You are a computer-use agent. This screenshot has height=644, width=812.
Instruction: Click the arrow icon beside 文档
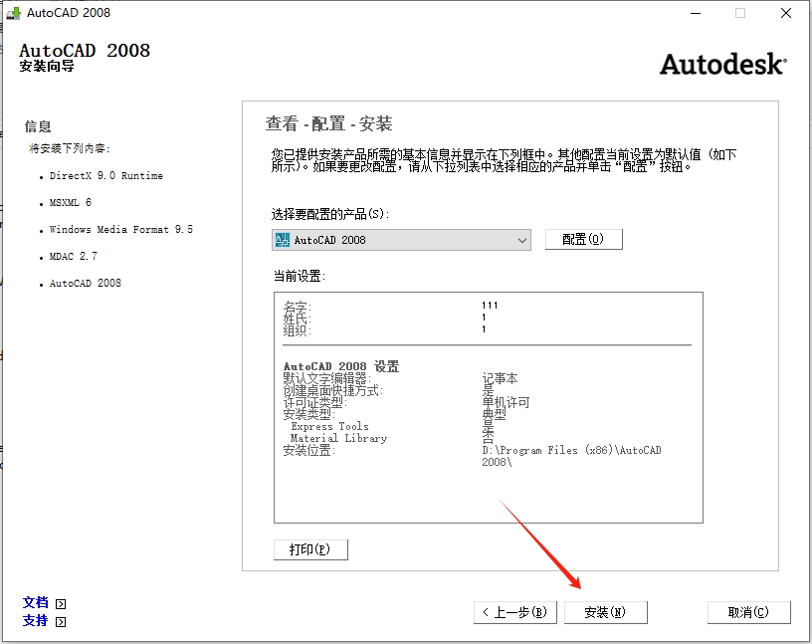59,602
